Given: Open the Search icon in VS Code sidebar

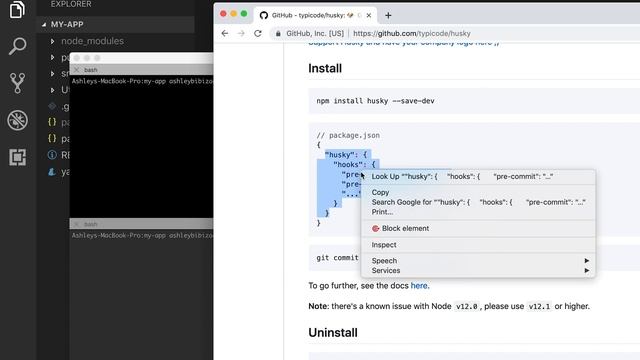Looking at the screenshot, I should click(17, 46).
